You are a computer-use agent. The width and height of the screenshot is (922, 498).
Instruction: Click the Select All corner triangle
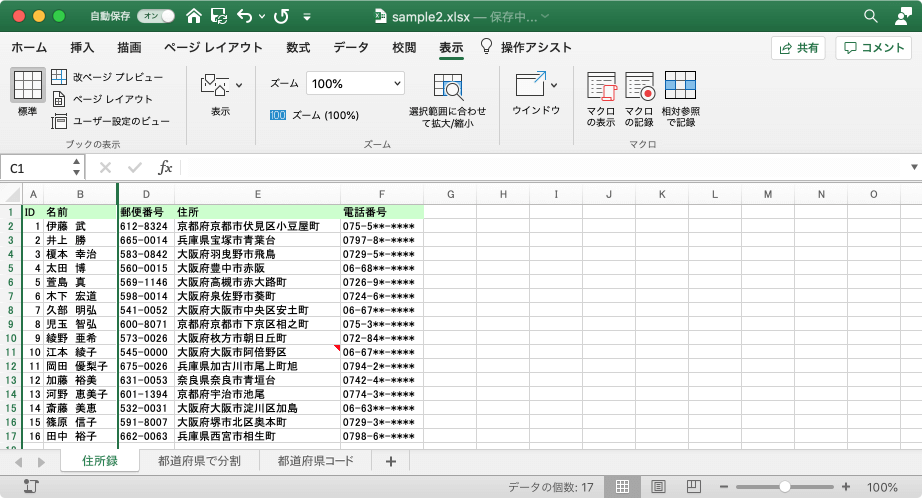tap(11, 194)
